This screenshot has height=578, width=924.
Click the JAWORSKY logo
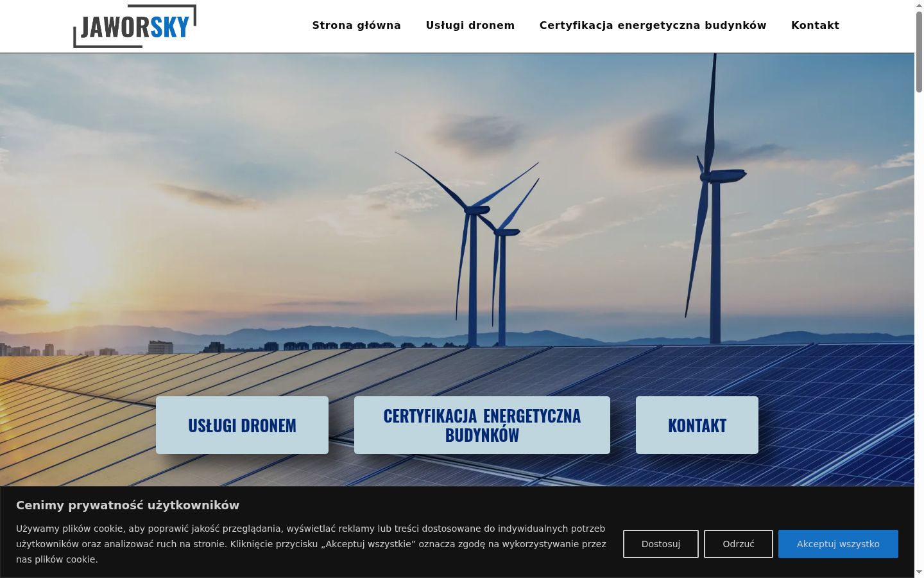(x=135, y=26)
